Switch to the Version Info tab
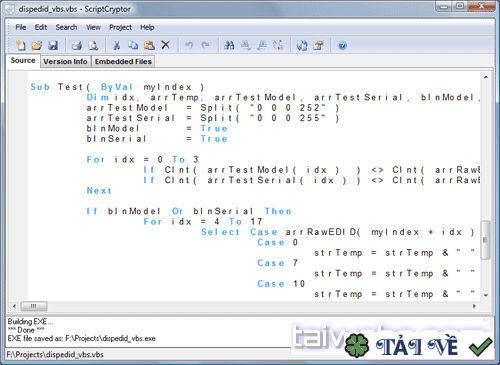This screenshot has width=500, height=365. pos(65,62)
